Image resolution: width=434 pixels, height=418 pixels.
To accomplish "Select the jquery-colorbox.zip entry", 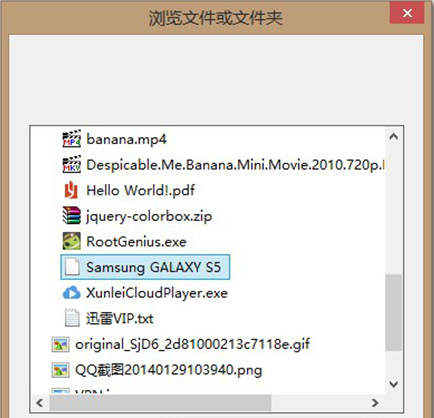I will [149, 216].
